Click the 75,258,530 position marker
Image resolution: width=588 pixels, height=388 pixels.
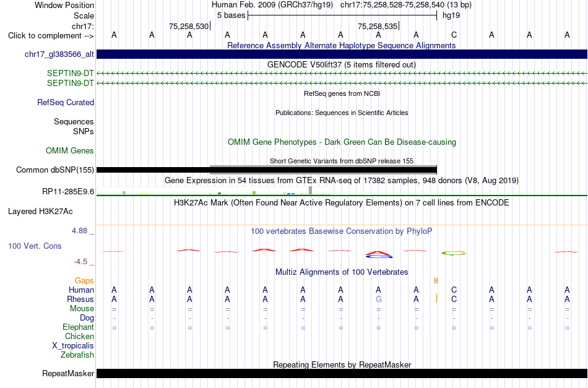tap(189, 26)
